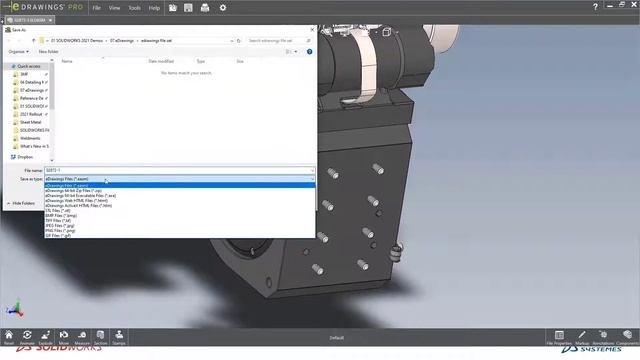
Task: Sort by Date modified column header
Action: click(161, 61)
